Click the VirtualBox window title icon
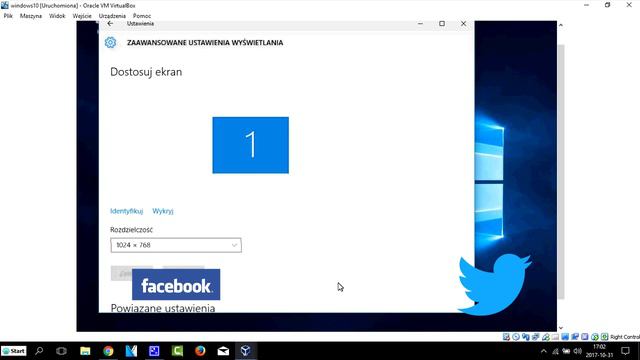640x360 pixels. pyautogui.click(x=5, y=5)
